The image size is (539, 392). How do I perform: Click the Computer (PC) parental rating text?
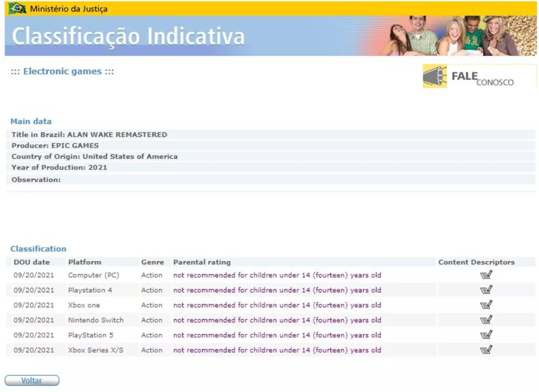277,275
